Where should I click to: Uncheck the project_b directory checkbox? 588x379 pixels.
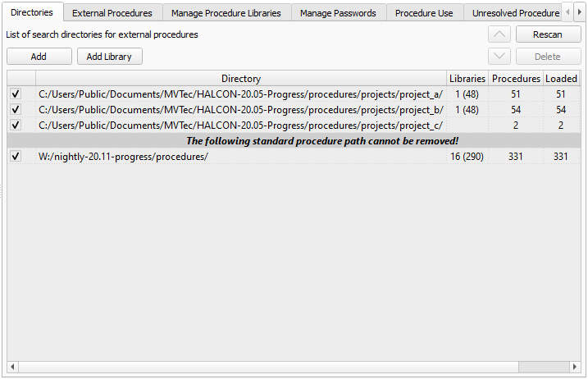(15, 110)
